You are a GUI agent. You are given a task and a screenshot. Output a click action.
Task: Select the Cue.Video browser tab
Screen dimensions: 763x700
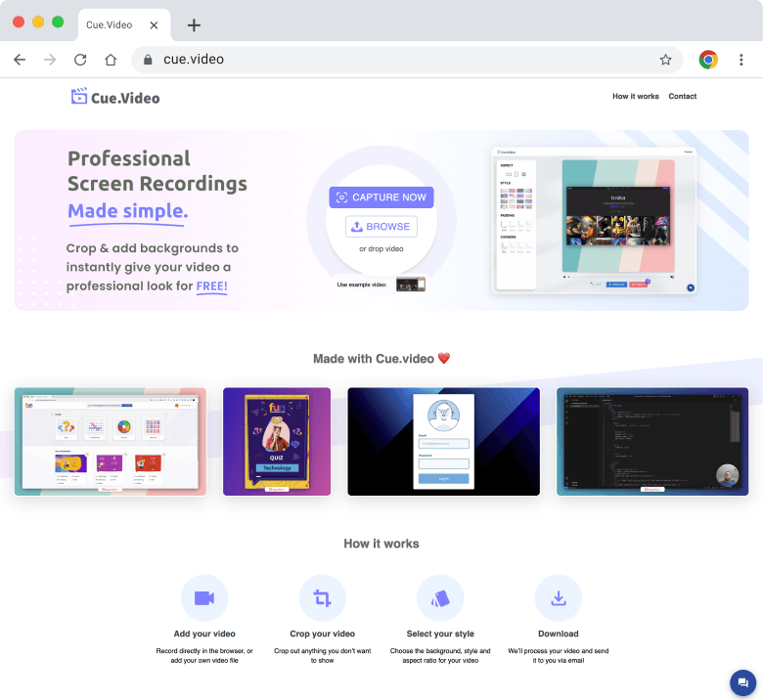124,25
